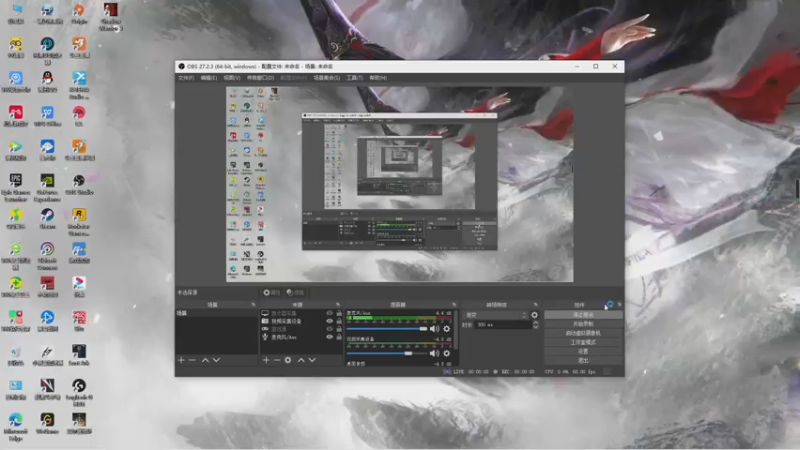
Task: Click 退出 to exit OBS
Action: (x=583, y=361)
